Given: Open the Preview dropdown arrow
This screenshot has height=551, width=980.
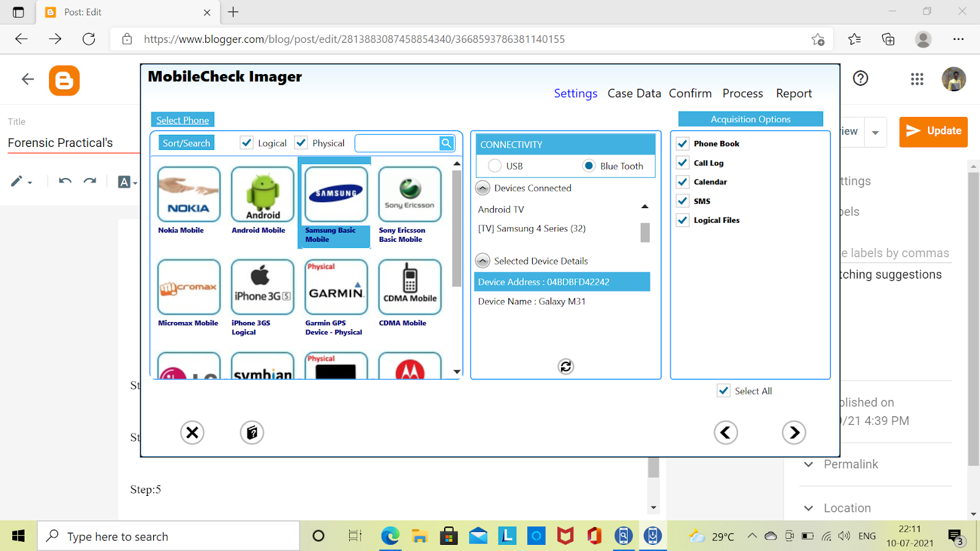Looking at the screenshot, I should 875,132.
